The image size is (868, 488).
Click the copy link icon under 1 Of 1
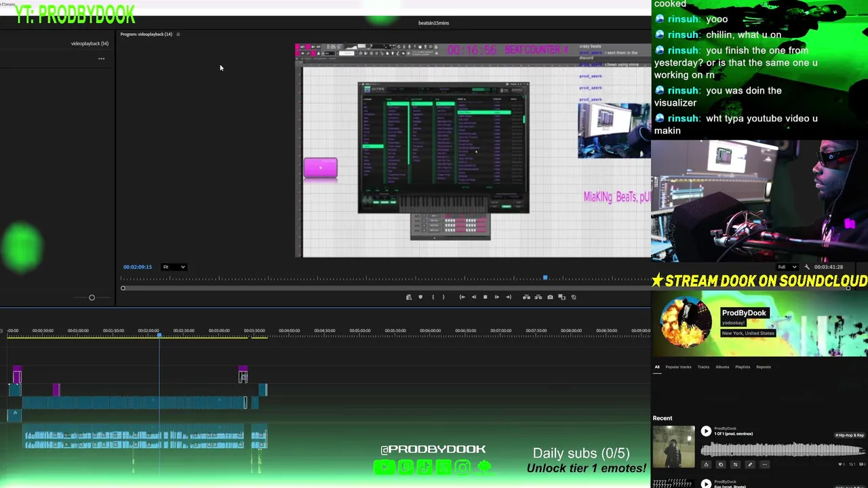pos(721,464)
